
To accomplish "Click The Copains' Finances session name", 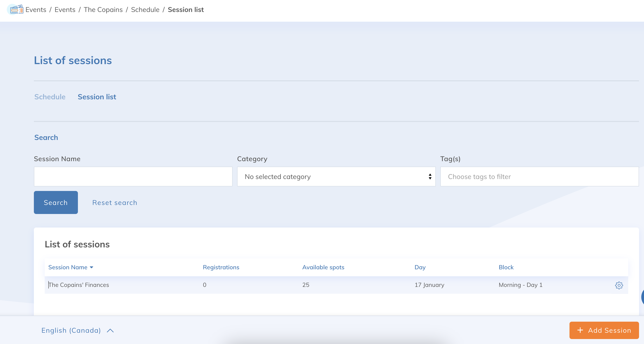I will [x=79, y=285].
